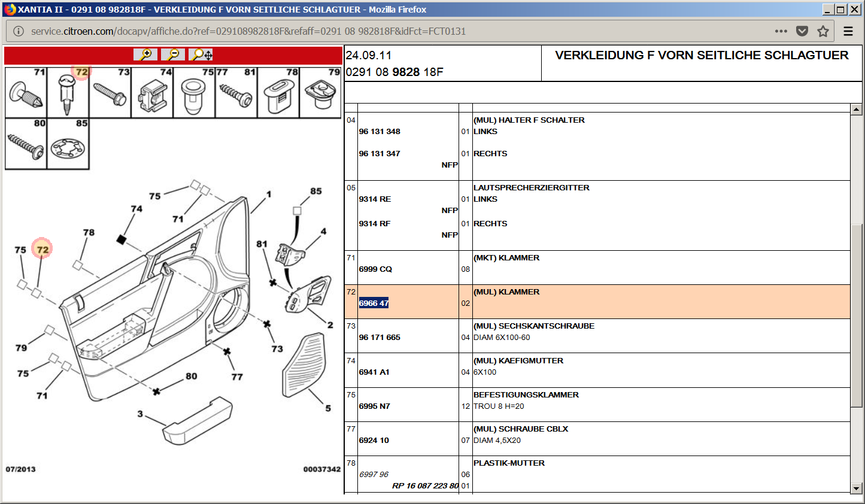
Task: Click callout 1 door panel in diagram
Action: [269, 194]
